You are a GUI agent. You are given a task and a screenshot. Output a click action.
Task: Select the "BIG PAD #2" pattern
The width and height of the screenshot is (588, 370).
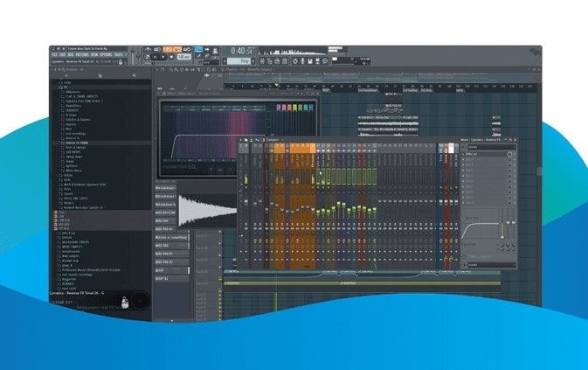171,262
